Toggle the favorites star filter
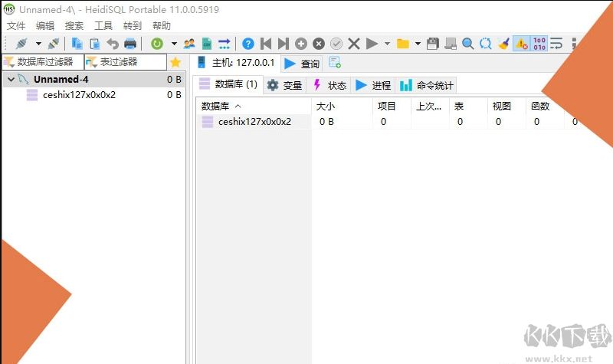The image size is (613, 364). [175, 62]
